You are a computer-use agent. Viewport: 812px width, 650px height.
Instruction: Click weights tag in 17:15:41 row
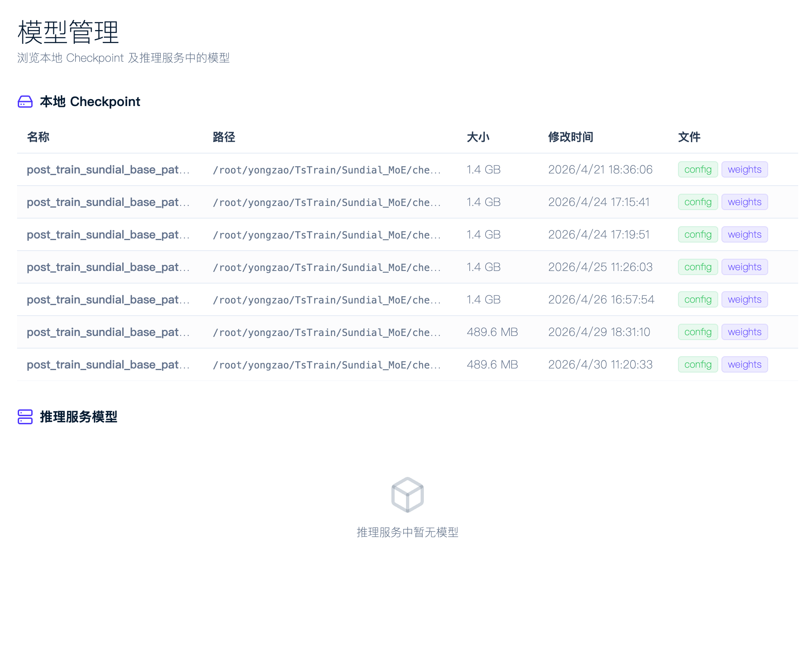pyautogui.click(x=745, y=202)
